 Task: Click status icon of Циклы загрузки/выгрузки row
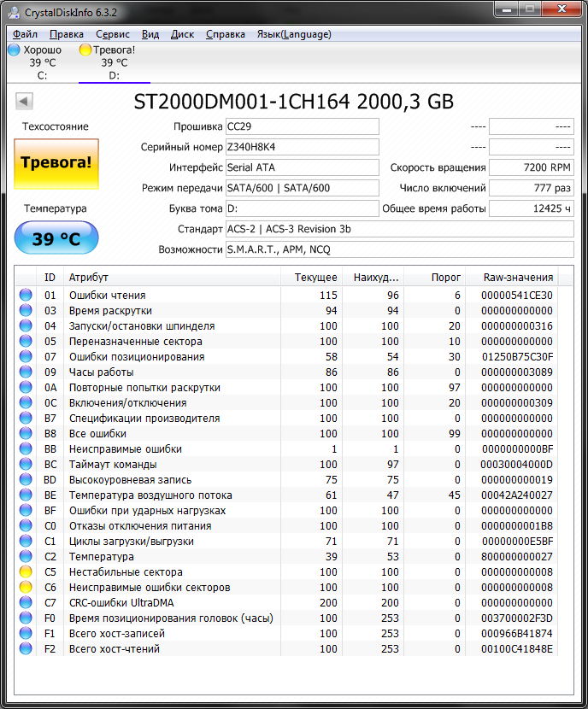tap(26, 541)
